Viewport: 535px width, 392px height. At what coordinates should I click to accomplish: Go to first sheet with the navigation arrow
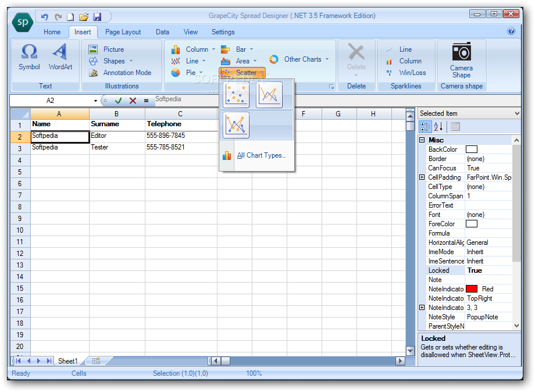(x=18, y=361)
